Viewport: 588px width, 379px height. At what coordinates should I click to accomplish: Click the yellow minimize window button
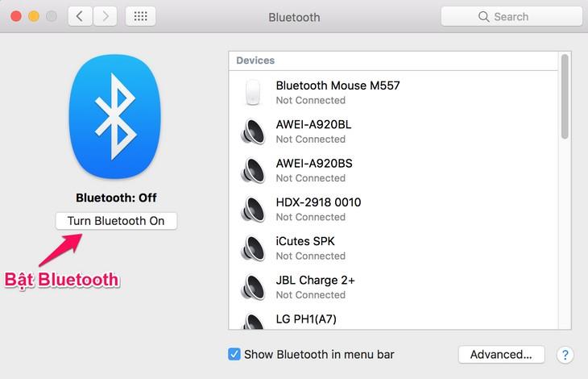(34, 16)
